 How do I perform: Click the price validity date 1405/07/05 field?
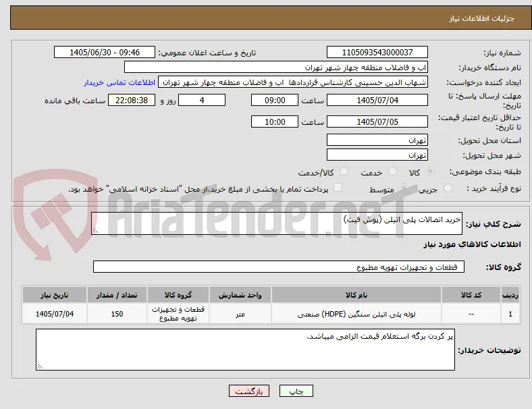pyautogui.click(x=377, y=121)
